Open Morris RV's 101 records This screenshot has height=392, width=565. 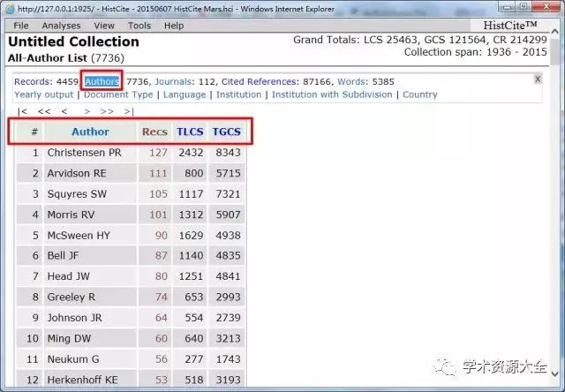click(159, 215)
